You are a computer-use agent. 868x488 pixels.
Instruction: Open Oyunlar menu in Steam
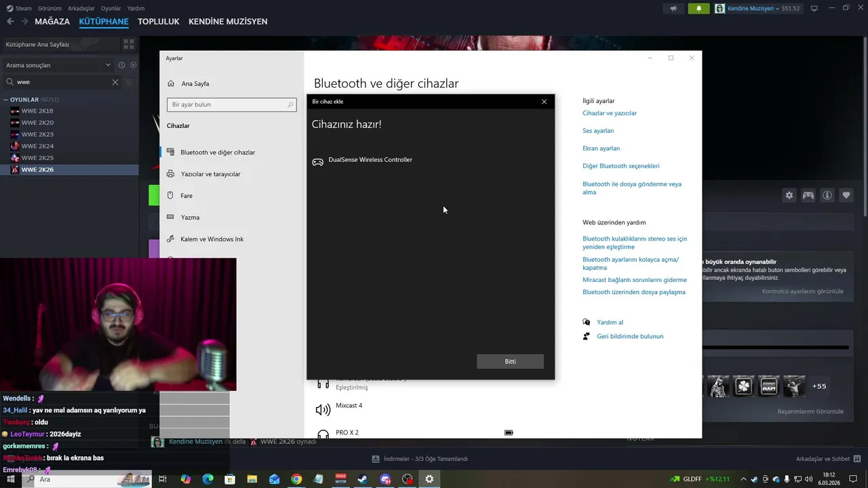[x=111, y=8]
